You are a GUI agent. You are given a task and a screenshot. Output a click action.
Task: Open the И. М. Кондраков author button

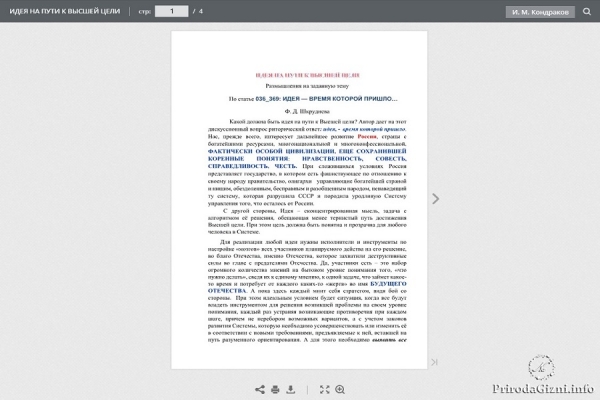540,12
